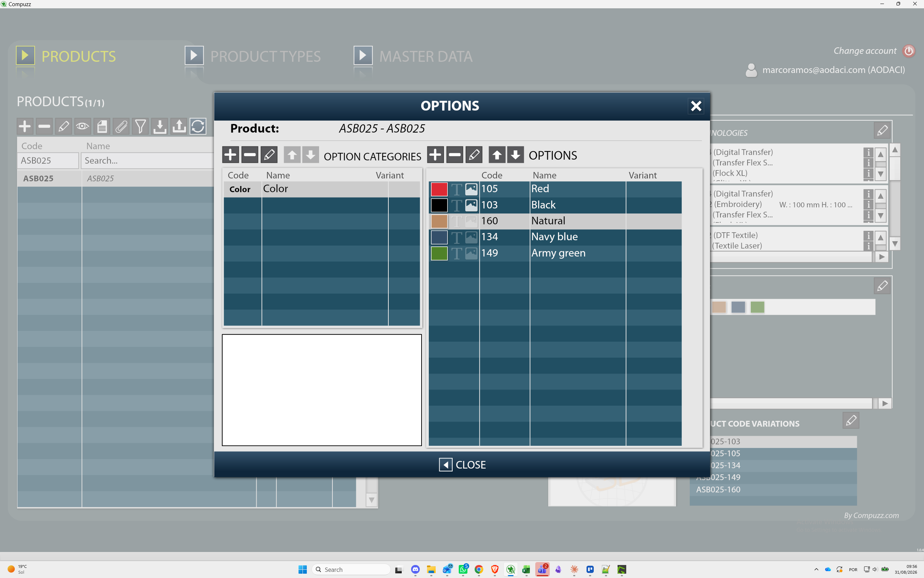
Task: Remove product in products toolbar
Action: coord(44,126)
